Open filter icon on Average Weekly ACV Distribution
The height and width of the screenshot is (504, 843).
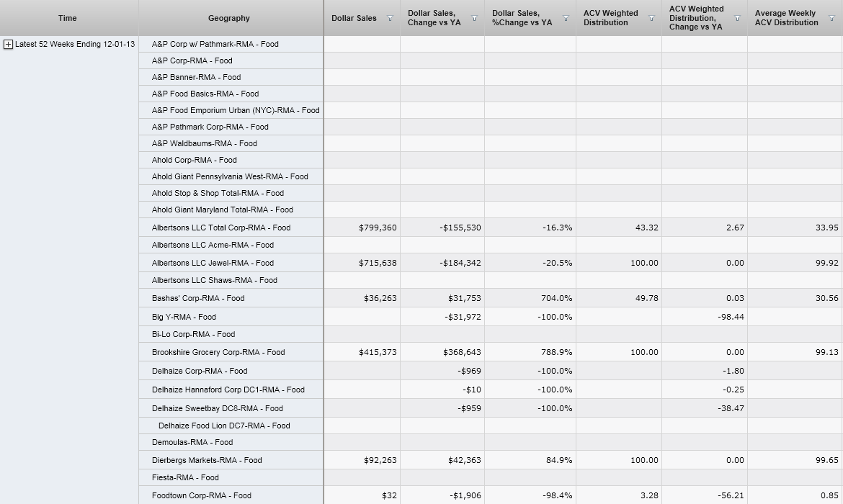click(831, 19)
